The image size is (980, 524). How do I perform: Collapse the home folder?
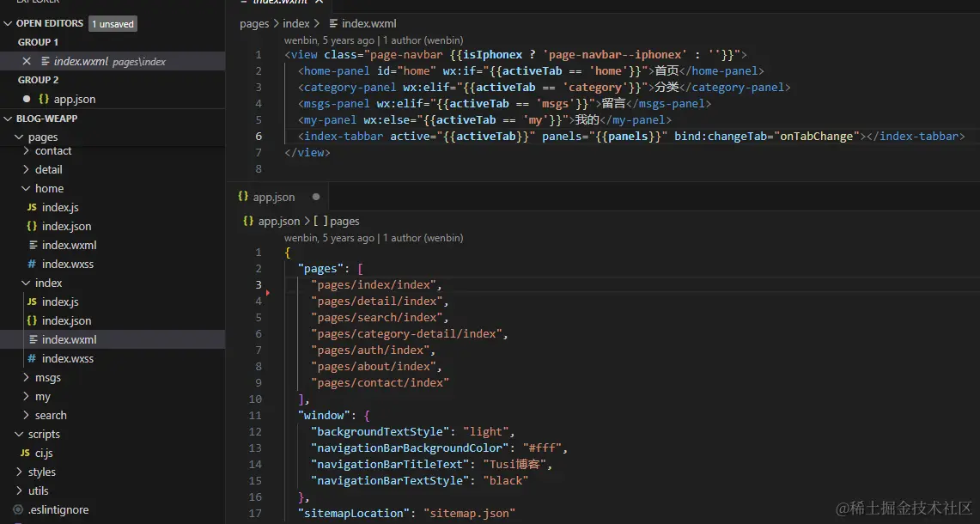pyautogui.click(x=26, y=188)
